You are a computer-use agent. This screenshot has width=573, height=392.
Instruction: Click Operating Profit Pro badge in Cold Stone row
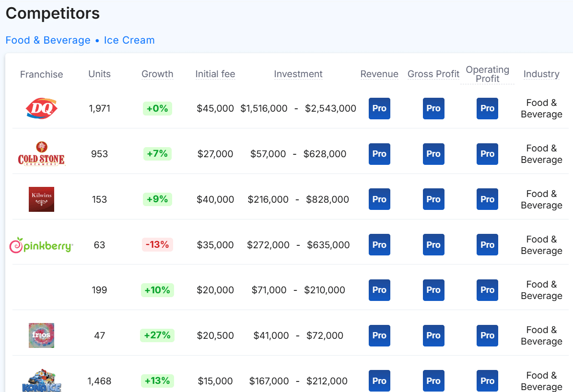(x=488, y=154)
